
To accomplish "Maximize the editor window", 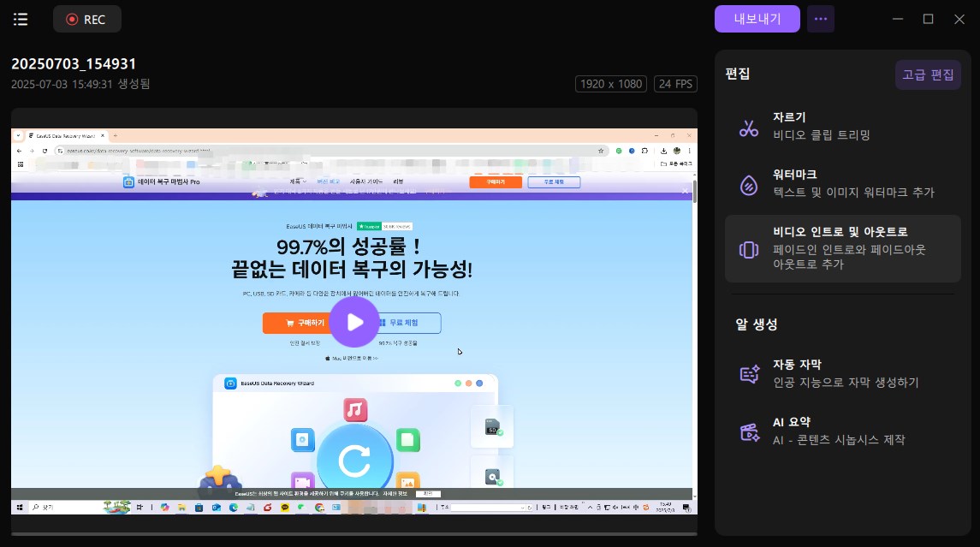I will point(928,19).
